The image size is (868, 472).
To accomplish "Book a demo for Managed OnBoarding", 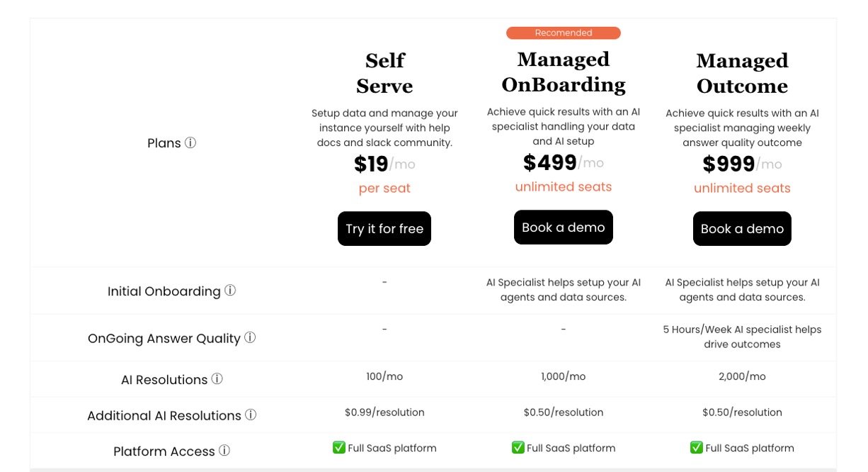I will 564,227.
